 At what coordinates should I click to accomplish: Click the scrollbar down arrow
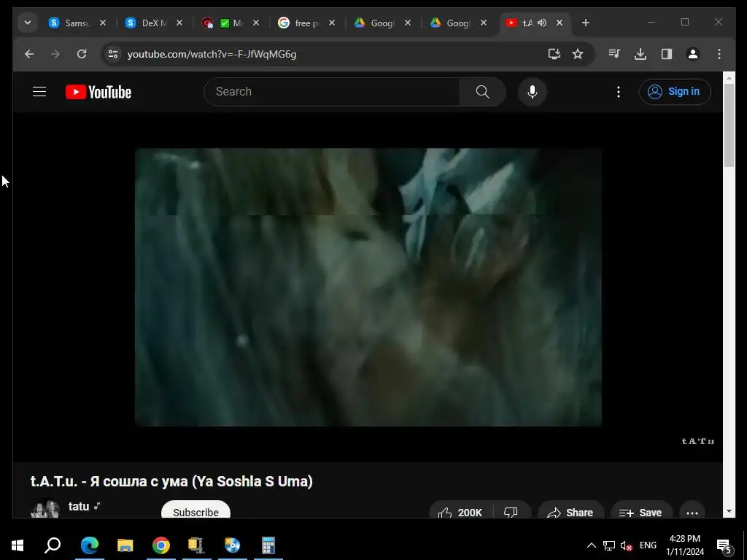coord(729,511)
